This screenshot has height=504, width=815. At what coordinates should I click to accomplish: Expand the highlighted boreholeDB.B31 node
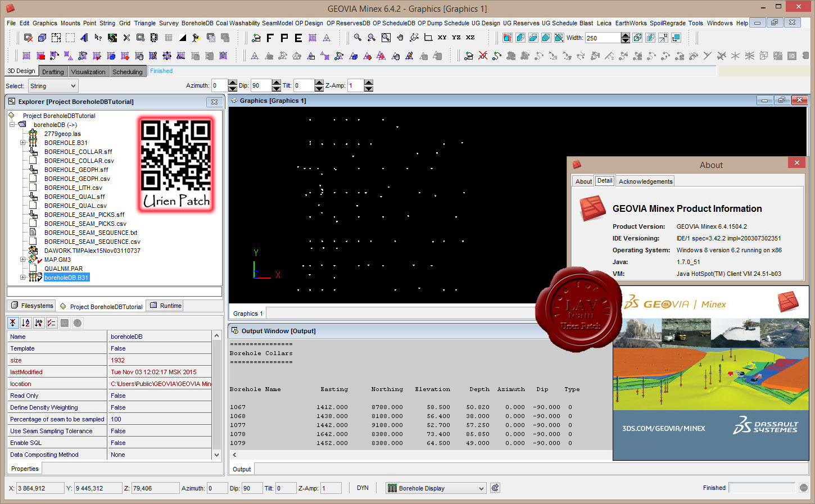tap(22, 278)
